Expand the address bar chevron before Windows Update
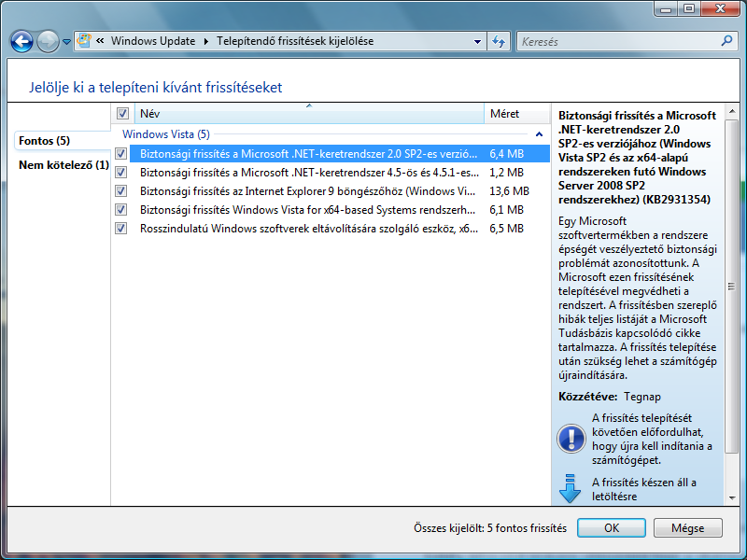This screenshot has height=560, width=747. [x=100, y=41]
